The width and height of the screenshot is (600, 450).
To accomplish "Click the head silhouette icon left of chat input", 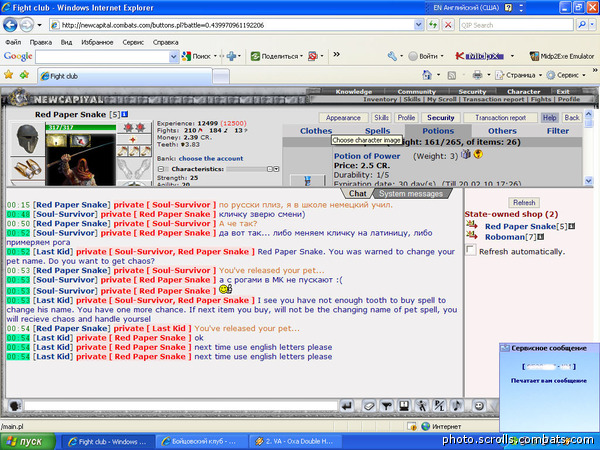I will [x=15, y=406].
